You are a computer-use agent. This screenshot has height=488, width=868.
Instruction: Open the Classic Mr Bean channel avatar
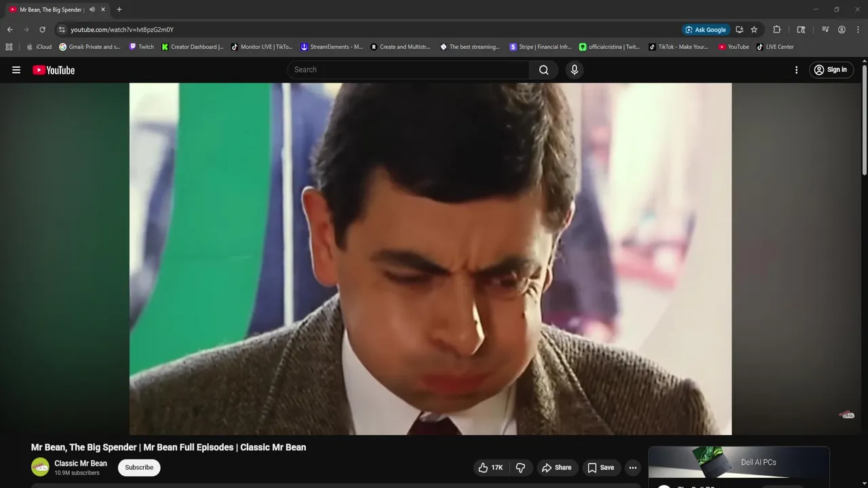click(40, 467)
